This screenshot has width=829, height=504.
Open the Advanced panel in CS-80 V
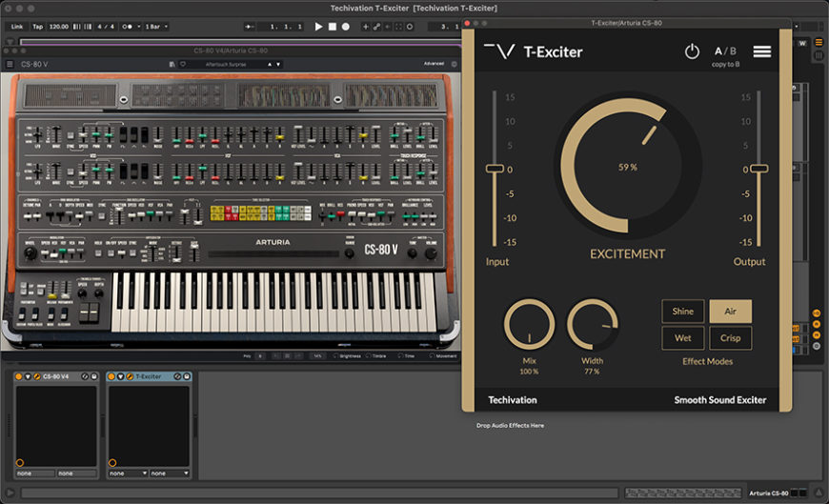[434, 64]
